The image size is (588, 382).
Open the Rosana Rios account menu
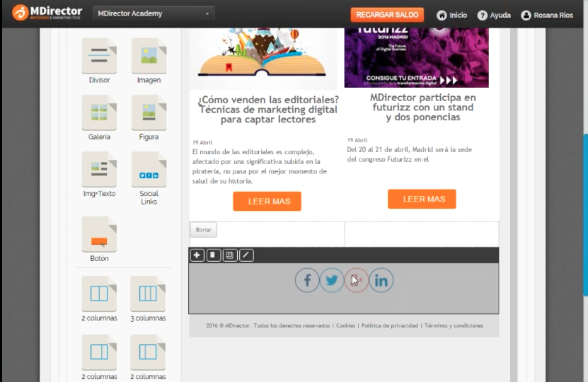547,15
